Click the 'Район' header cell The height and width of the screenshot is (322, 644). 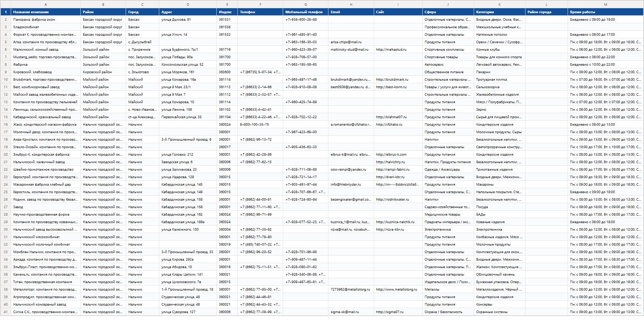pyautogui.click(x=103, y=12)
